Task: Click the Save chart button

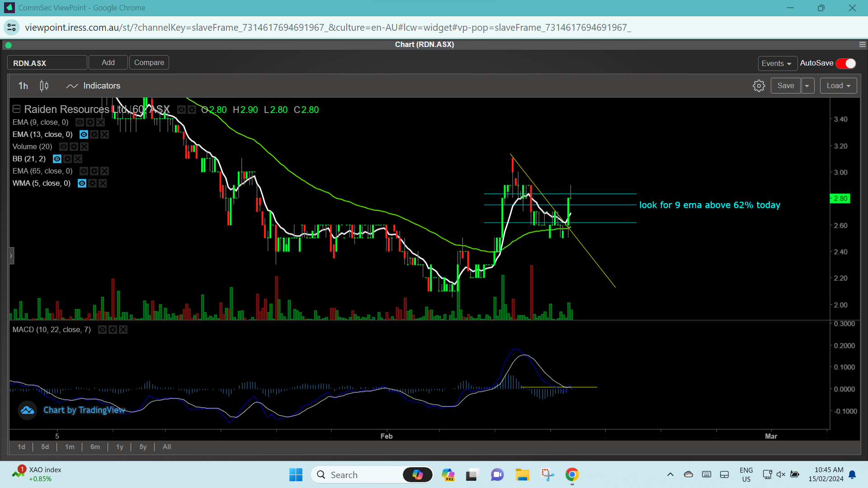Action: coord(786,86)
